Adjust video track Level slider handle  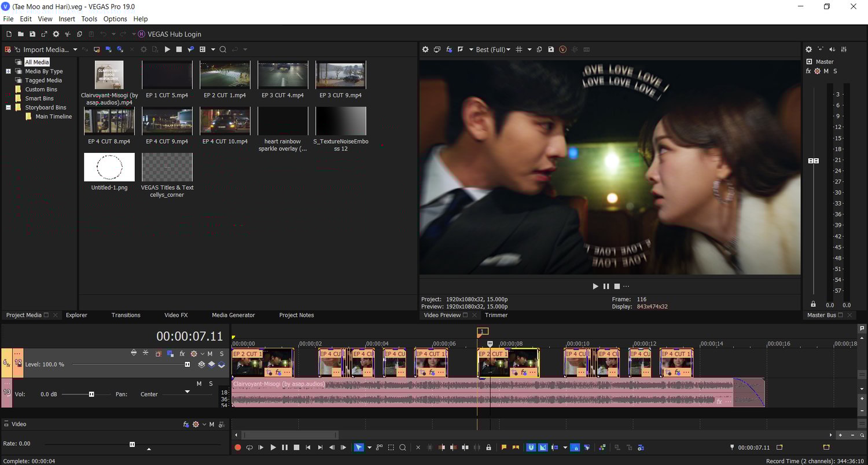187,364
